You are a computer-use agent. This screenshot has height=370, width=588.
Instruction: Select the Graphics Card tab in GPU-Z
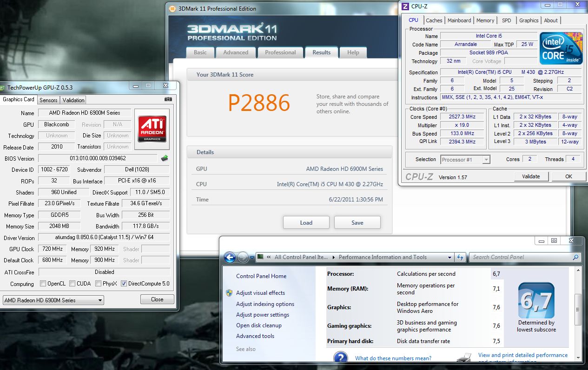19,99
